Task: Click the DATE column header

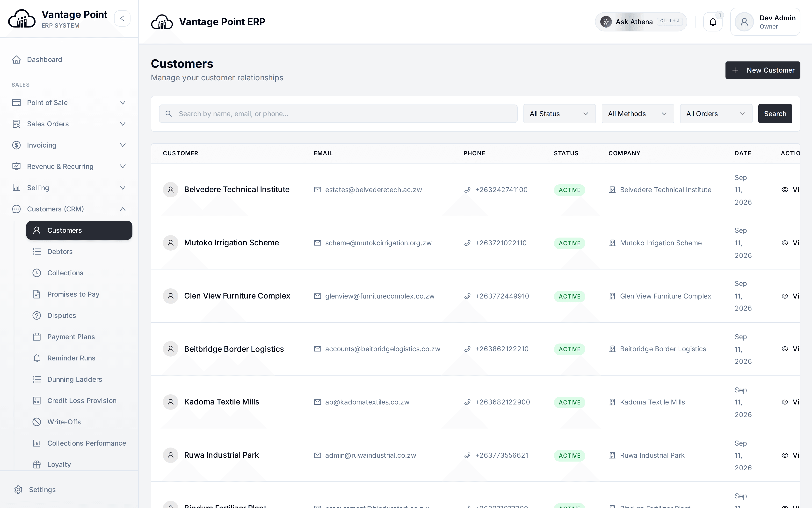Action: [743, 154]
